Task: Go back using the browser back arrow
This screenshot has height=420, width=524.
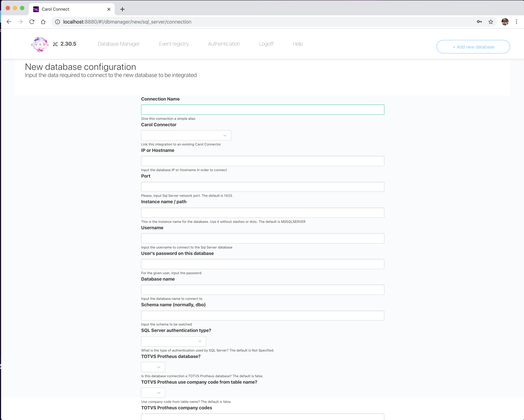Action: coord(9,22)
